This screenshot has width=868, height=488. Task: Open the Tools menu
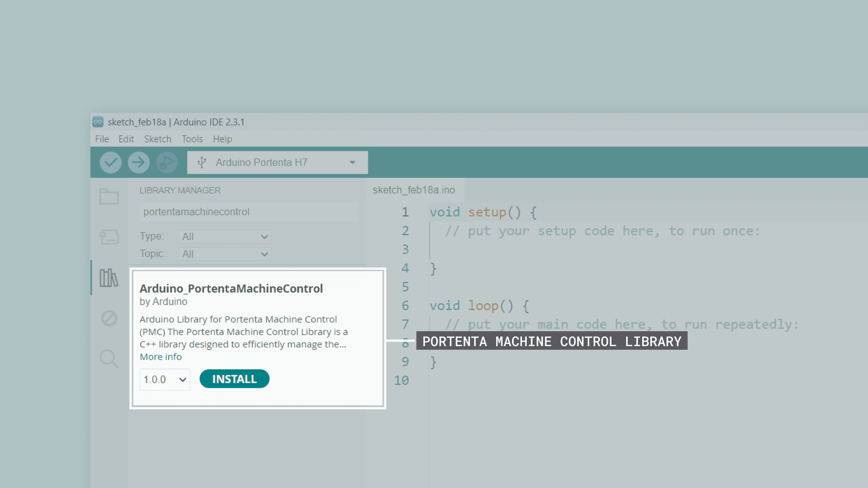click(x=192, y=139)
